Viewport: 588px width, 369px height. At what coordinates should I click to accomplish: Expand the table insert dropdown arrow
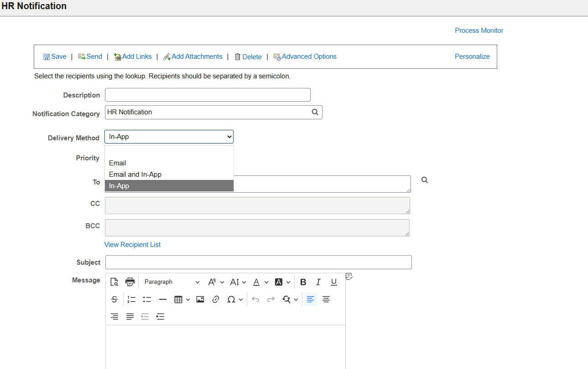pos(187,299)
